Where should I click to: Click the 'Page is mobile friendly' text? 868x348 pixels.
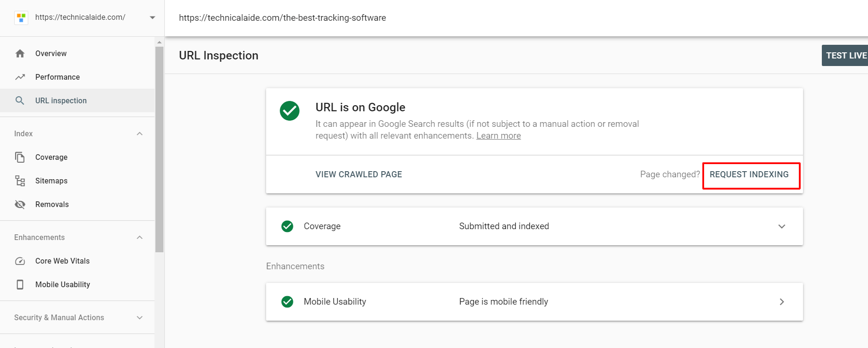coord(503,302)
